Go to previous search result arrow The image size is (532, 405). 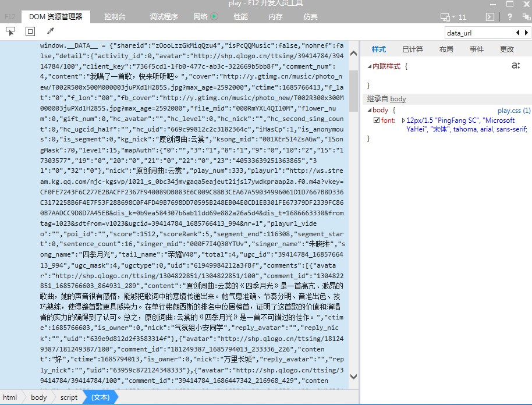pyautogui.click(x=517, y=33)
